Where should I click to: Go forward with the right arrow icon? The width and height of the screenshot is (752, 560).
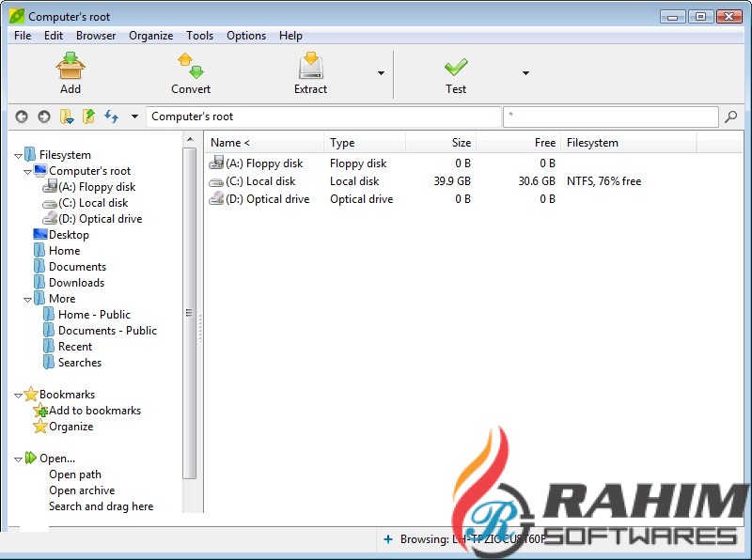[x=43, y=117]
